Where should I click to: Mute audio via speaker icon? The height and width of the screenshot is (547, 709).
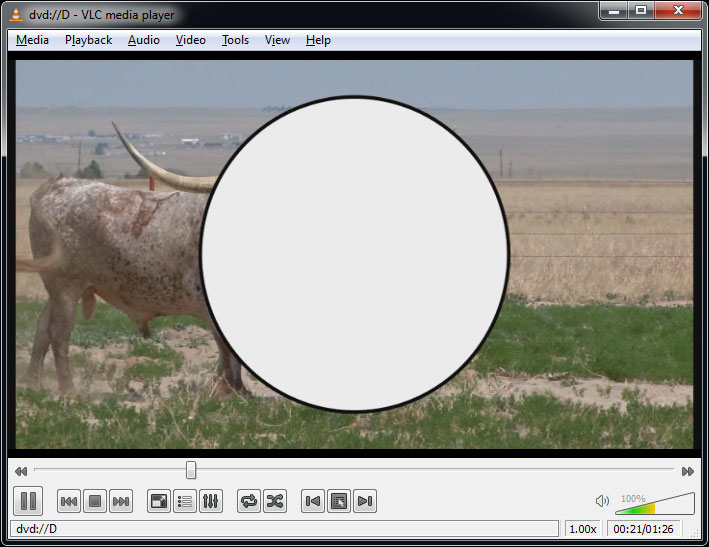602,501
